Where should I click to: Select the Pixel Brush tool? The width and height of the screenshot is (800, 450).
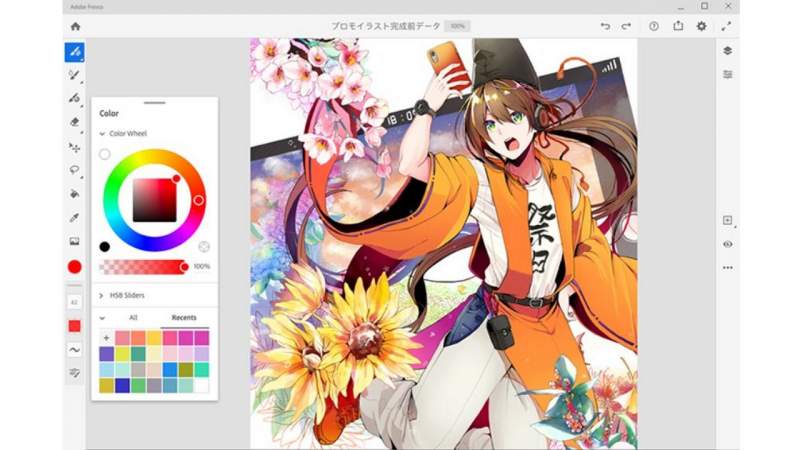[x=74, y=52]
